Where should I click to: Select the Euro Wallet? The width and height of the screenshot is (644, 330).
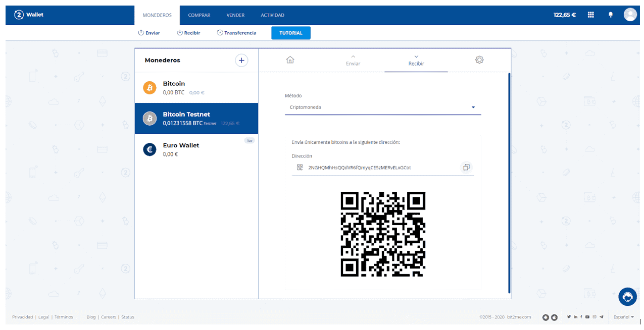click(196, 149)
